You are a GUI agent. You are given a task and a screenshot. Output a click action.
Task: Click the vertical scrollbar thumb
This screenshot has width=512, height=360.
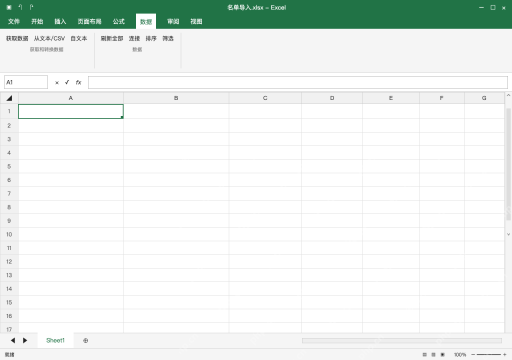(508, 164)
